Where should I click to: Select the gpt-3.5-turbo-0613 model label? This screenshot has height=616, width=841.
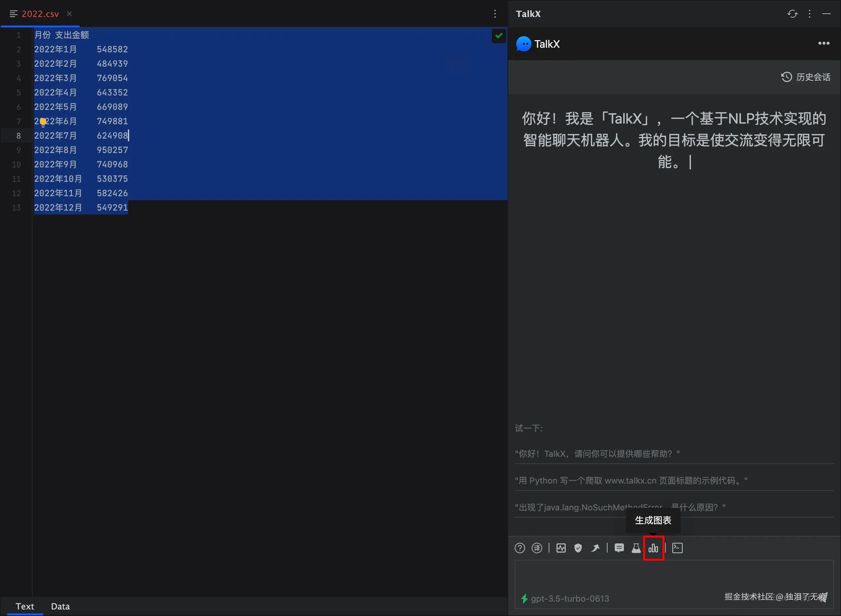point(570,598)
